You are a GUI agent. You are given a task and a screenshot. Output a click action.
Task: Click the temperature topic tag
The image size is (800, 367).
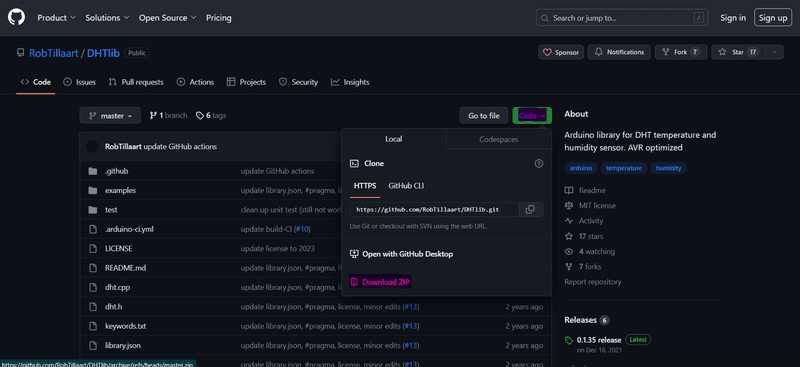point(623,168)
